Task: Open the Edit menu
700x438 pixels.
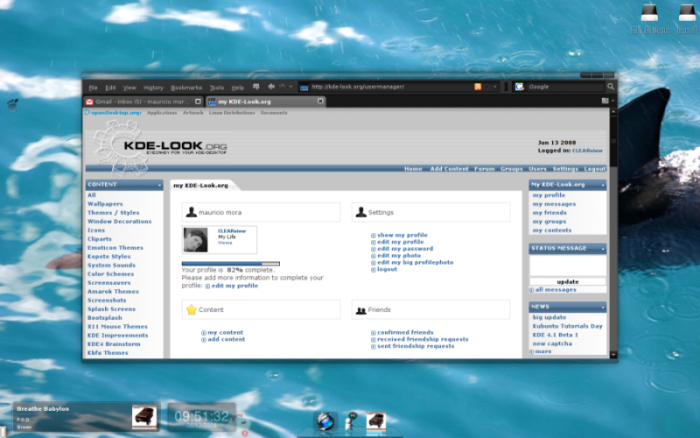Action: click(110, 88)
